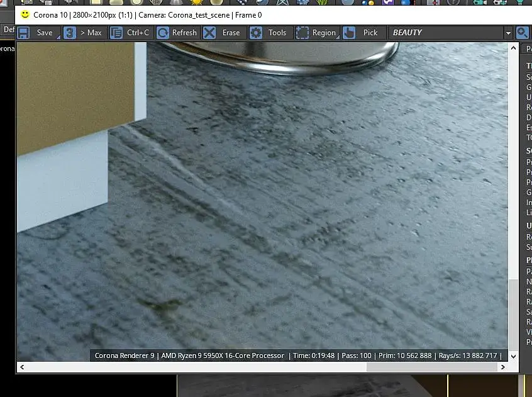
Task: Activate the Region render tool
Action: pyautogui.click(x=317, y=33)
